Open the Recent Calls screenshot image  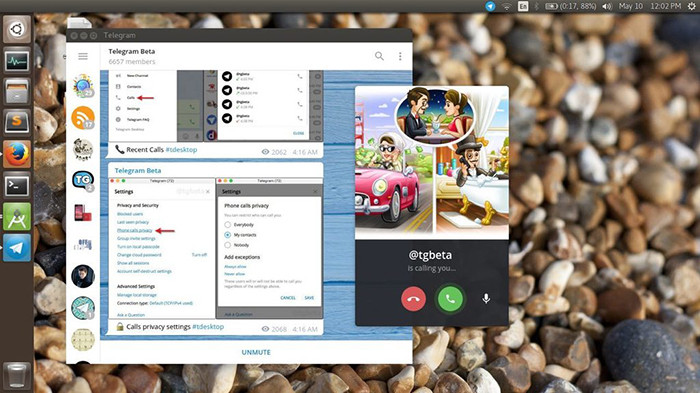[x=216, y=106]
